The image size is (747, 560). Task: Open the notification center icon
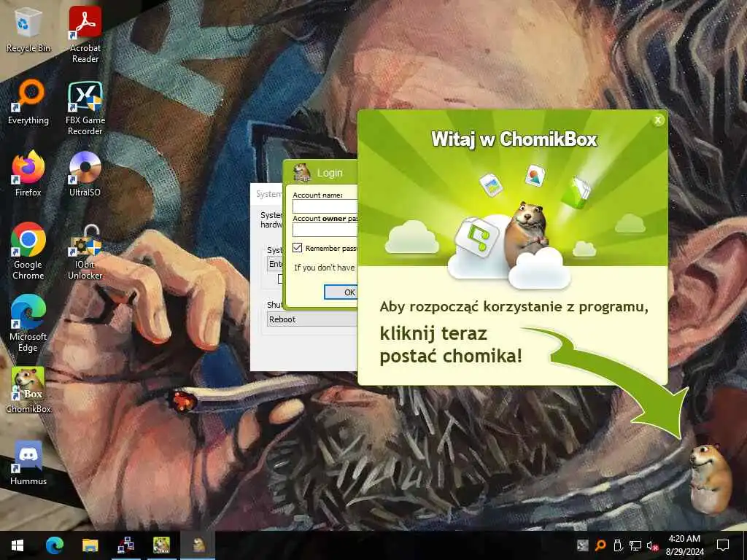click(x=723, y=545)
